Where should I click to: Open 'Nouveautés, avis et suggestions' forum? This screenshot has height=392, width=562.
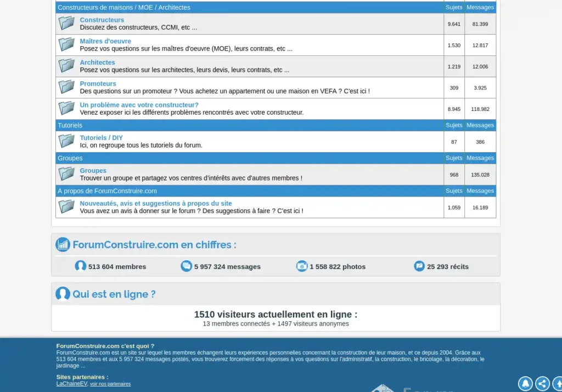point(156,203)
